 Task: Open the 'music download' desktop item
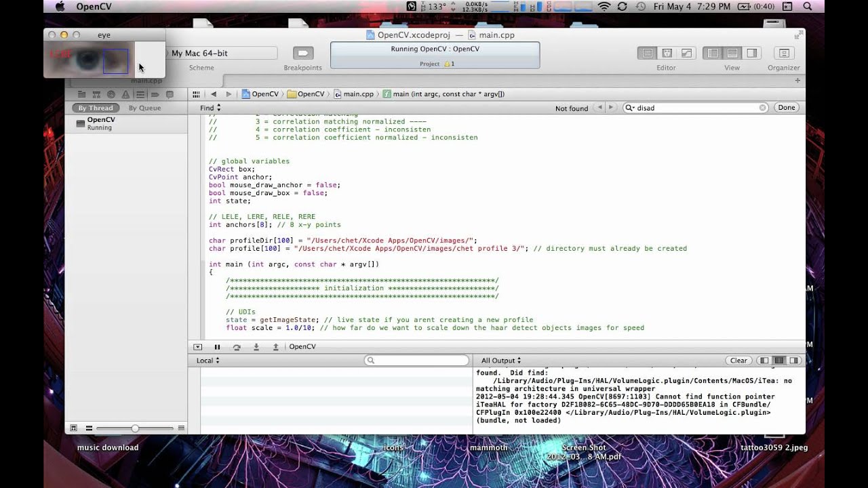[x=108, y=447]
